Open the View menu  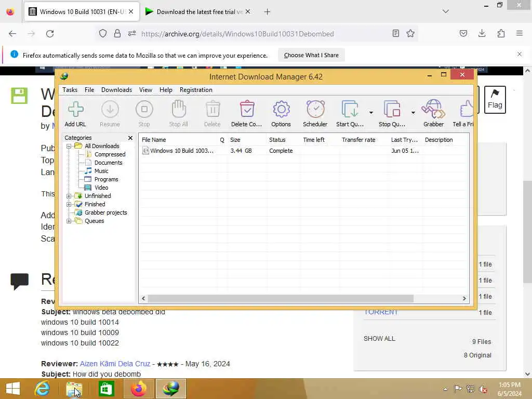tap(145, 90)
